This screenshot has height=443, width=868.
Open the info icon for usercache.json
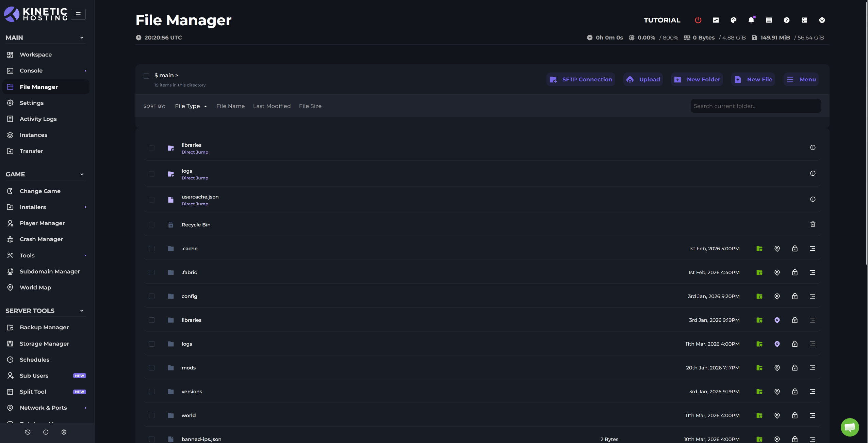coord(813,199)
